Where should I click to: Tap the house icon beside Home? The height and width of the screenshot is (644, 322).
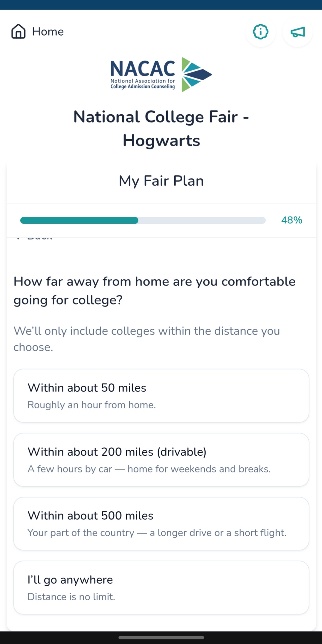(x=19, y=31)
